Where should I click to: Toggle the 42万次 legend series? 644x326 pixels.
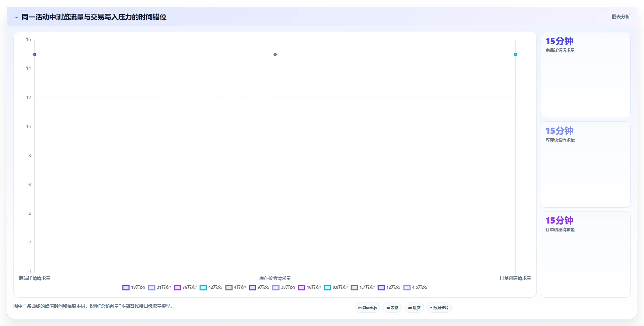[211, 287]
